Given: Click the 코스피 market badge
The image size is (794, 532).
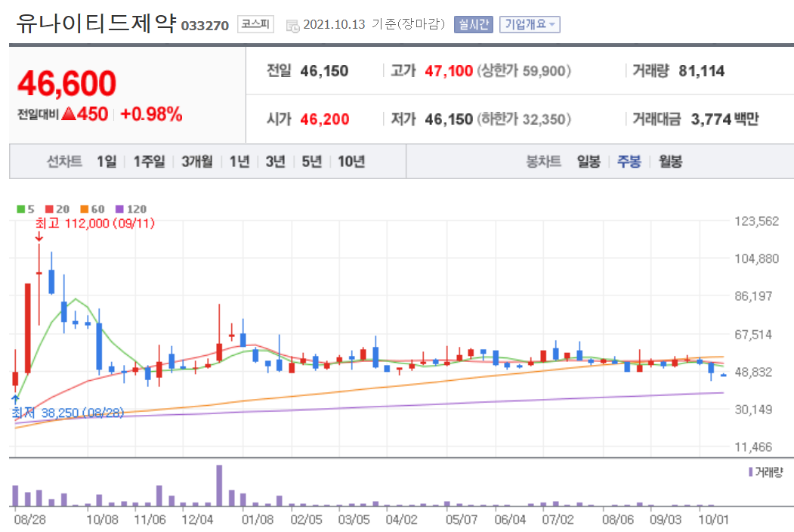Looking at the screenshot, I should tap(255, 24).
